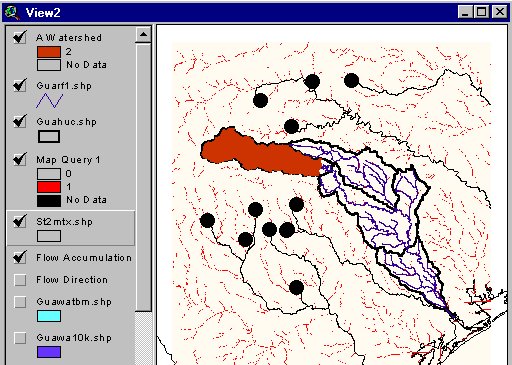This screenshot has width=512, height=365.
Task: Click the Map Query 1 value 0 symbol
Action: coord(49,174)
